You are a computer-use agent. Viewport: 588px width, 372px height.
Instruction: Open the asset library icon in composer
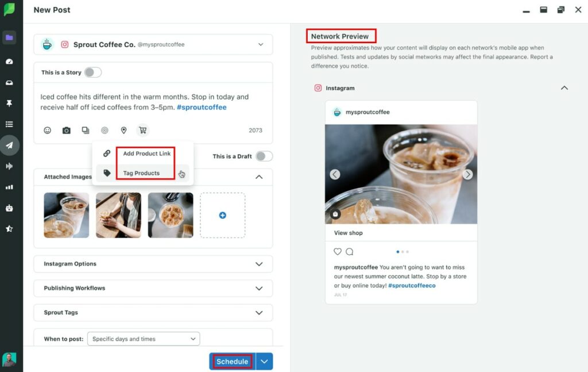click(86, 131)
